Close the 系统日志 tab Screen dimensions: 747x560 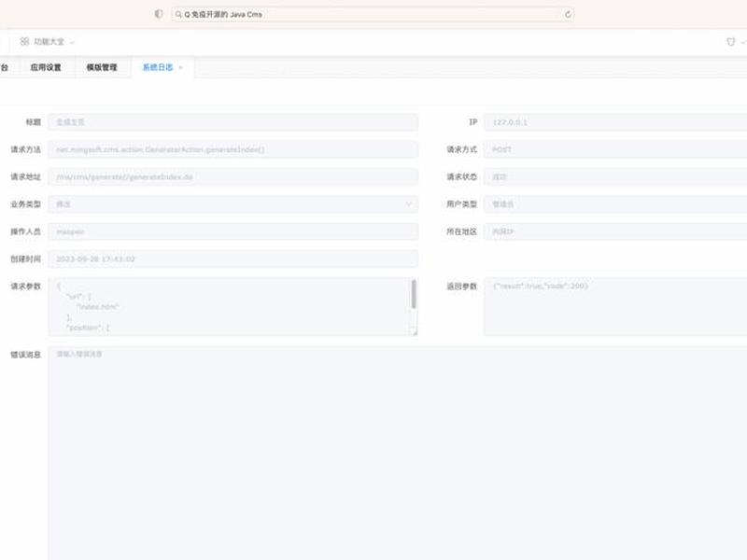point(180,67)
